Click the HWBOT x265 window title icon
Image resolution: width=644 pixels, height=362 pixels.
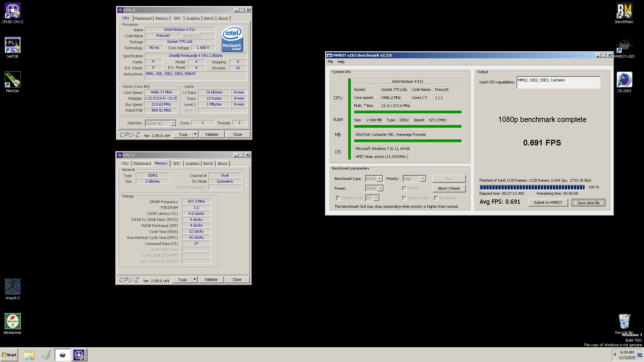[329, 55]
